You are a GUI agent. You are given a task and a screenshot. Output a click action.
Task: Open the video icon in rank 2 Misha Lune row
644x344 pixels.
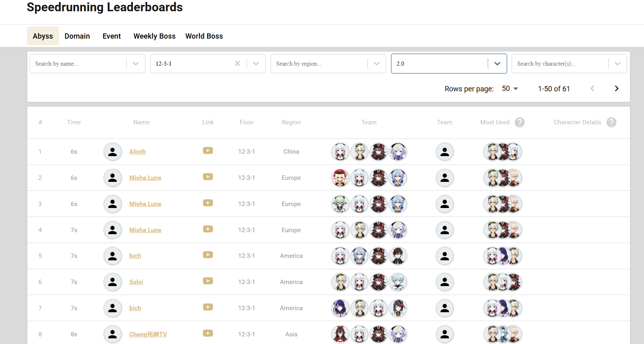(x=208, y=177)
